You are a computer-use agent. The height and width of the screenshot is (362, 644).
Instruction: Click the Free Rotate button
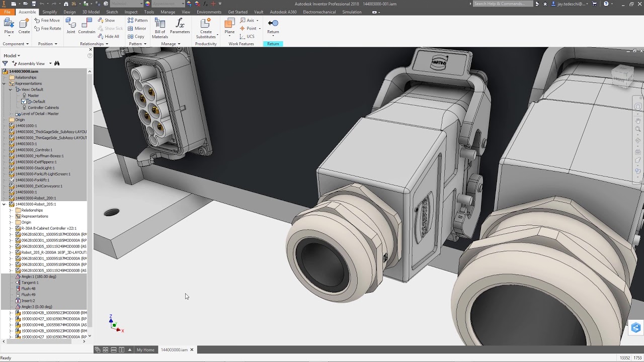(47, 29)
